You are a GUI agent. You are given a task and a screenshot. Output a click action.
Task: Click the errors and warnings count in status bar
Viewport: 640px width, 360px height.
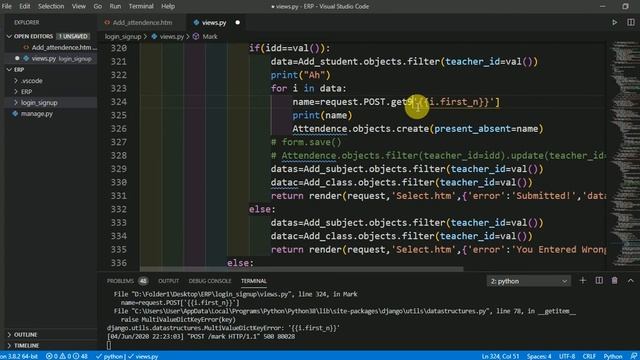67,356
